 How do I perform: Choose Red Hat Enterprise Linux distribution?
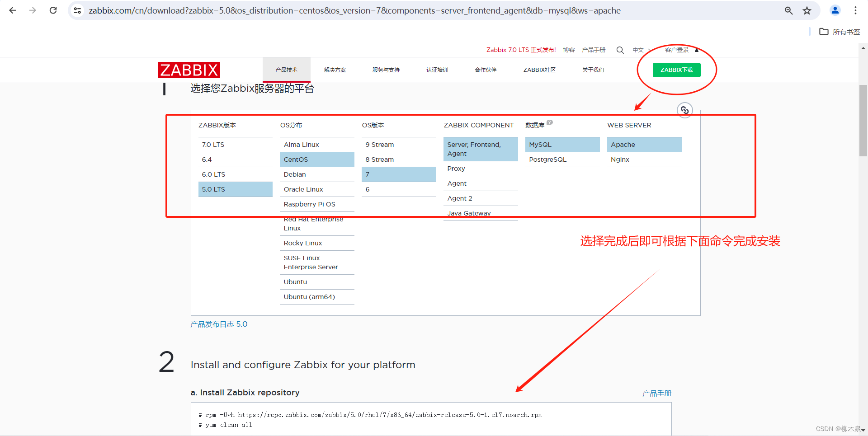tap(317, 224)
